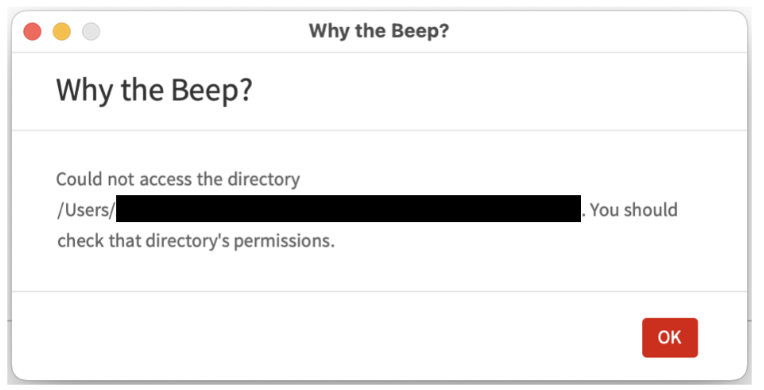Minimize the dialog with the yellow window button

click(x=62, y=32)
